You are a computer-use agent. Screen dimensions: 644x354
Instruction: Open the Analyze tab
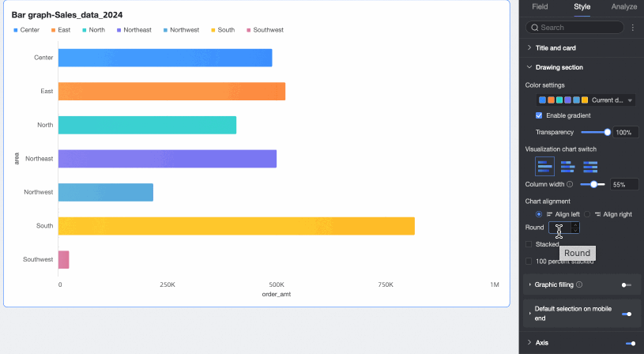click(624, 6)
